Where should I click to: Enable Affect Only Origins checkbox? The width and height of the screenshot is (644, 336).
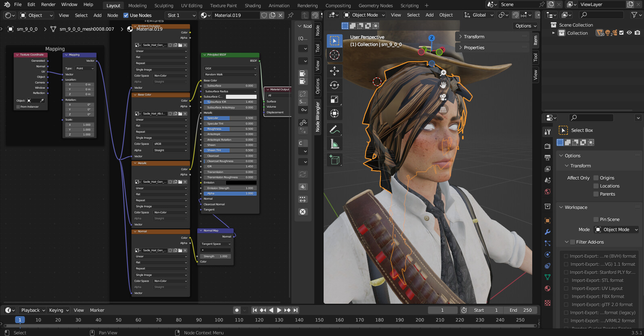596,178
